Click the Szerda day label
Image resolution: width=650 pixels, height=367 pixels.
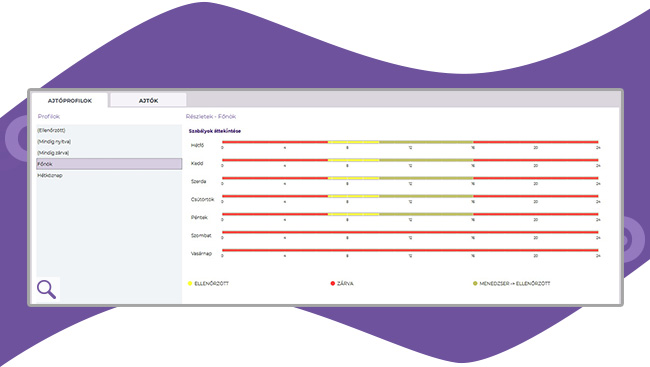(199, 182)
